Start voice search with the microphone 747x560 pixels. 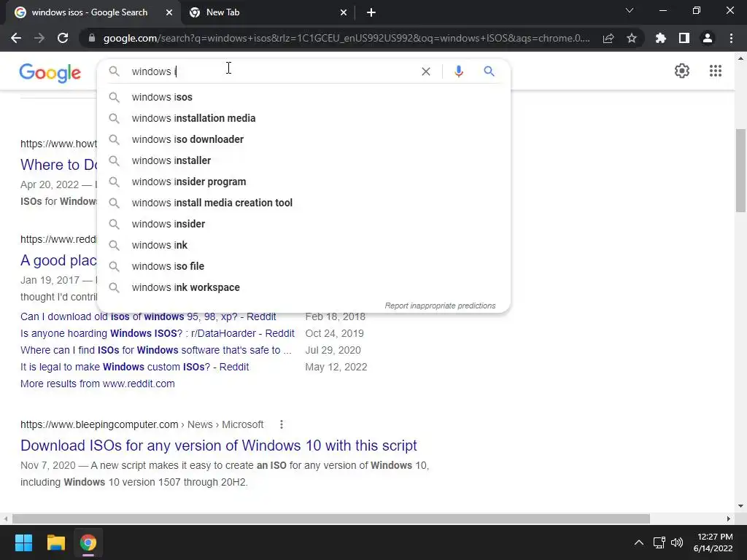(x=459, y=71)
